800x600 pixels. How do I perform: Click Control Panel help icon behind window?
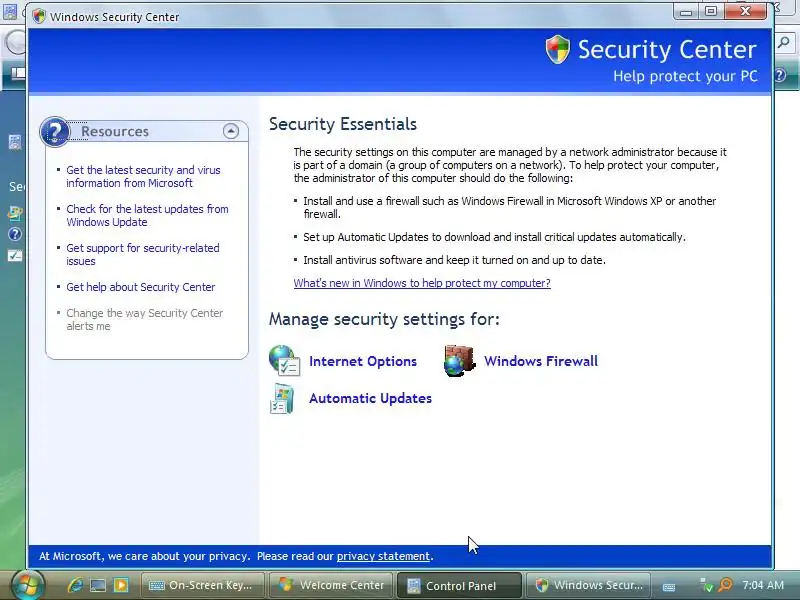point(781,76)
